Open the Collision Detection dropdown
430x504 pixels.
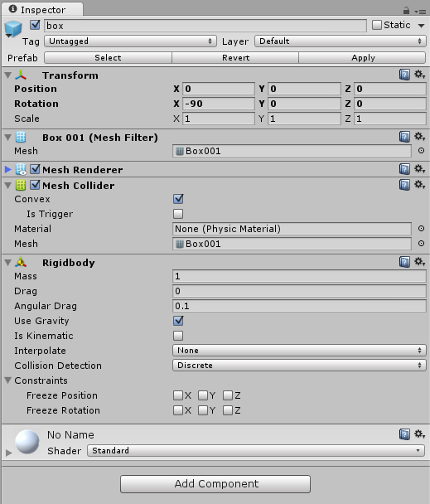click(299, 366)
